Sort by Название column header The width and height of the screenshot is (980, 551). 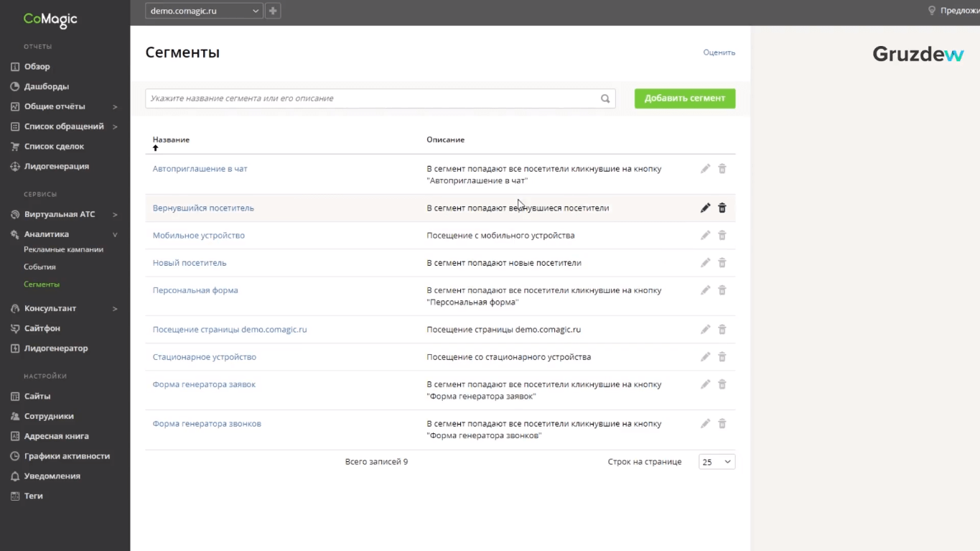171,139
